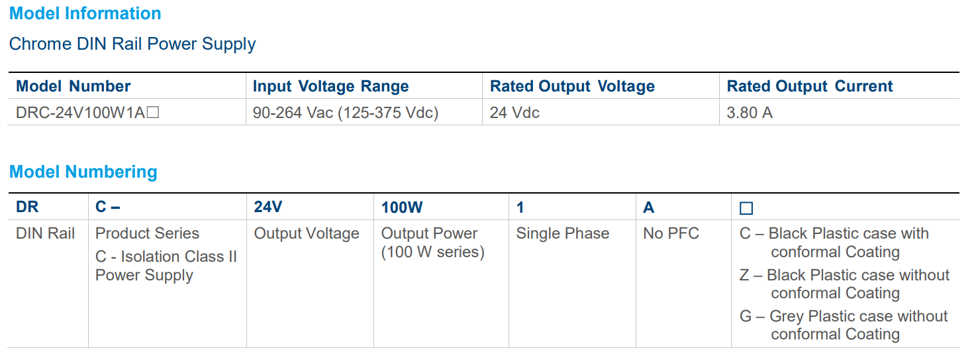Image resolution: width=980 pixels, height=352 pixels.
Task: Click the 3.80 A current value
Action: [749, 113]
